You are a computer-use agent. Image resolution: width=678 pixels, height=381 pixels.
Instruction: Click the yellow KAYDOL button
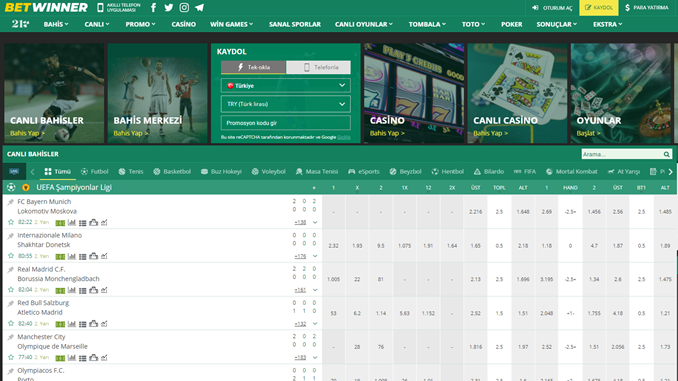tap(598, 8)
